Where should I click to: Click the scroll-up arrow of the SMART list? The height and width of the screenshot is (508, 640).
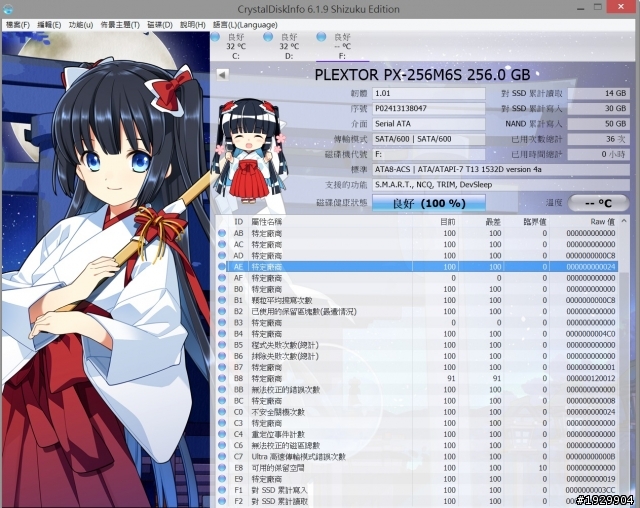coord(624,221)
